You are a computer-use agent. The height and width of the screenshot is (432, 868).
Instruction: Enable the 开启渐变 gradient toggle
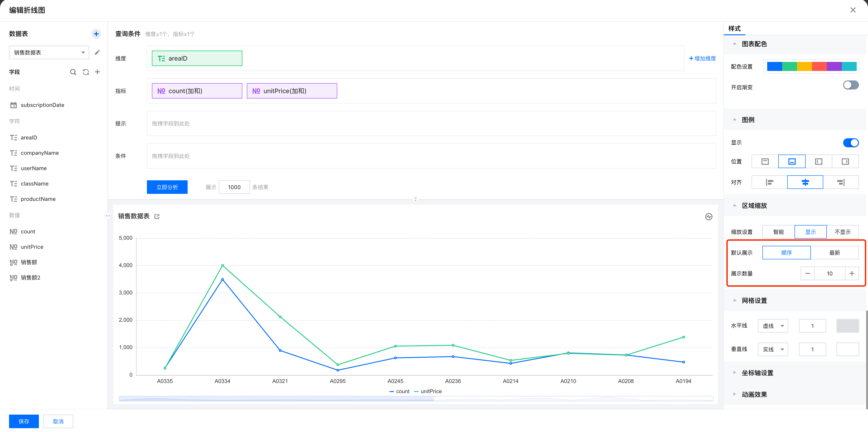pyautogui.click(x=850, y=85)
